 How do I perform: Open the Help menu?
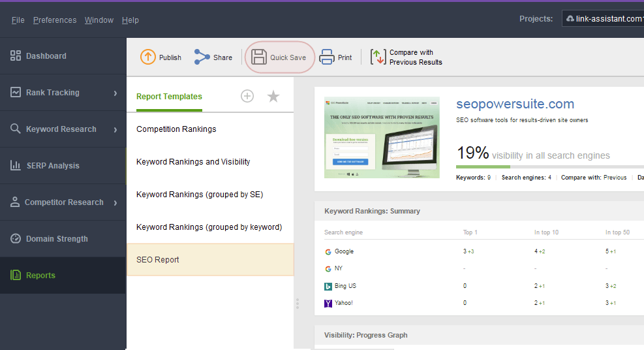point(130,20)
